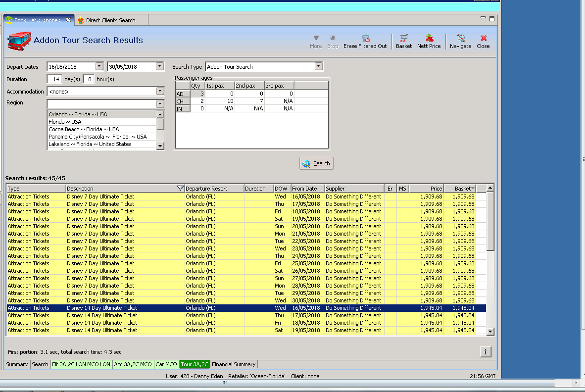Click the Duration days input field
This screenshot has height=392, width=585.
pos(54,79)
